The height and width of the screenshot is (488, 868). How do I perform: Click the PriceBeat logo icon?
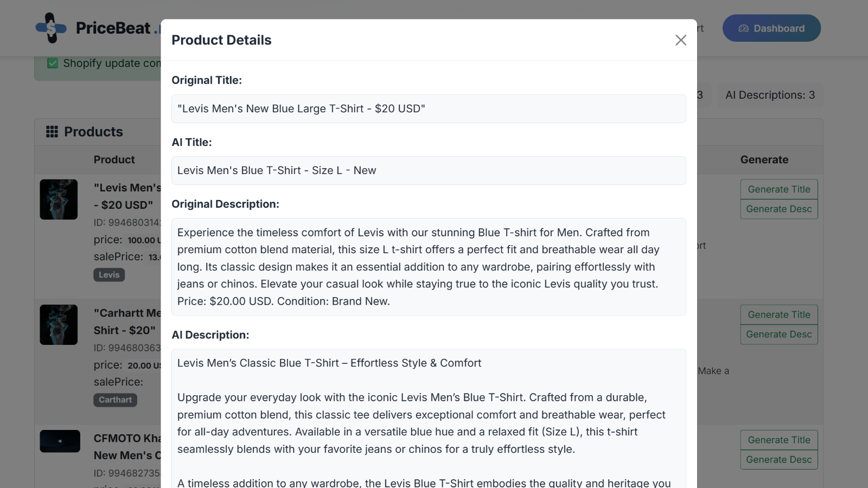51,28
